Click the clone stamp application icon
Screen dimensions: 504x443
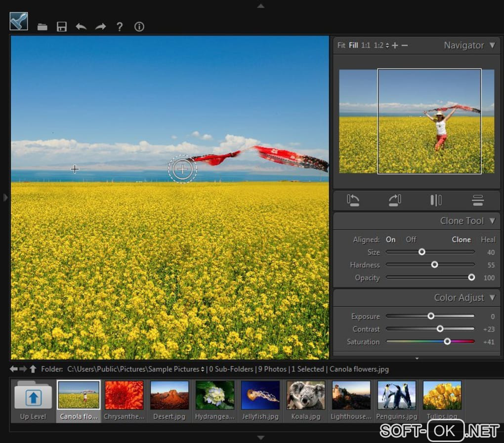click(x=19, y=21)
